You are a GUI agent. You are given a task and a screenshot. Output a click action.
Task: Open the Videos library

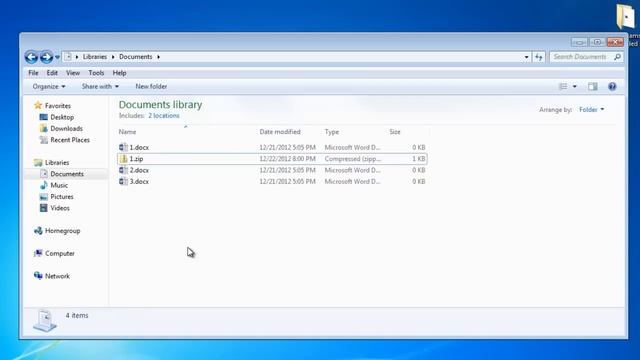[60, 208]
